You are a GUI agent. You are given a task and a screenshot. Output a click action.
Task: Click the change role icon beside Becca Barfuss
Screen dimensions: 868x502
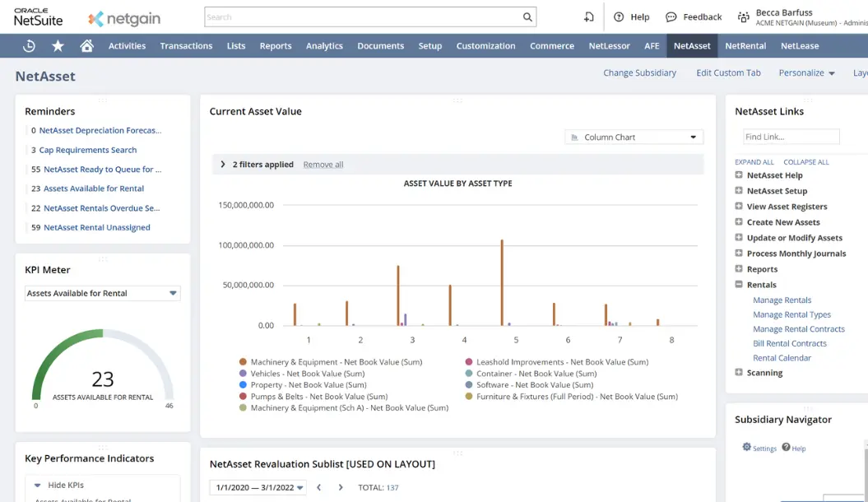(744, 17)
